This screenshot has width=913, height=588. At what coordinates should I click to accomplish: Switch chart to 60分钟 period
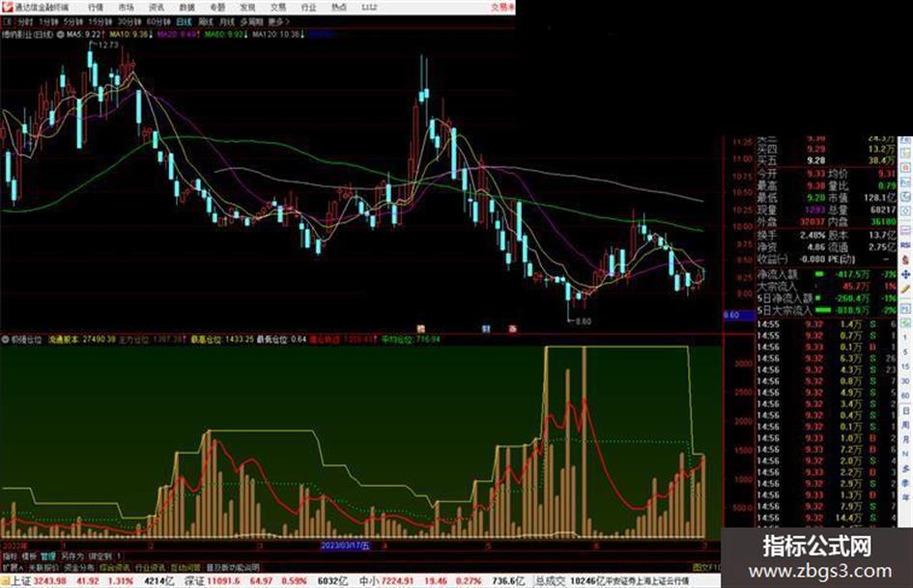(x=158, y=21)
